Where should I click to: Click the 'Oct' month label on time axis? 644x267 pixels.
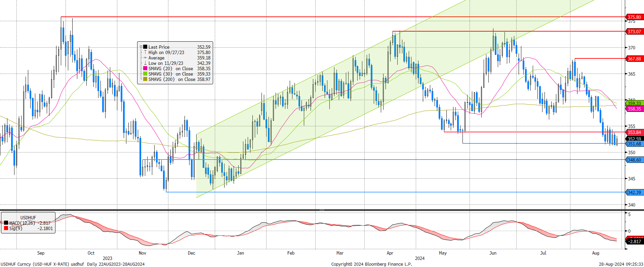tap(91, 253)
